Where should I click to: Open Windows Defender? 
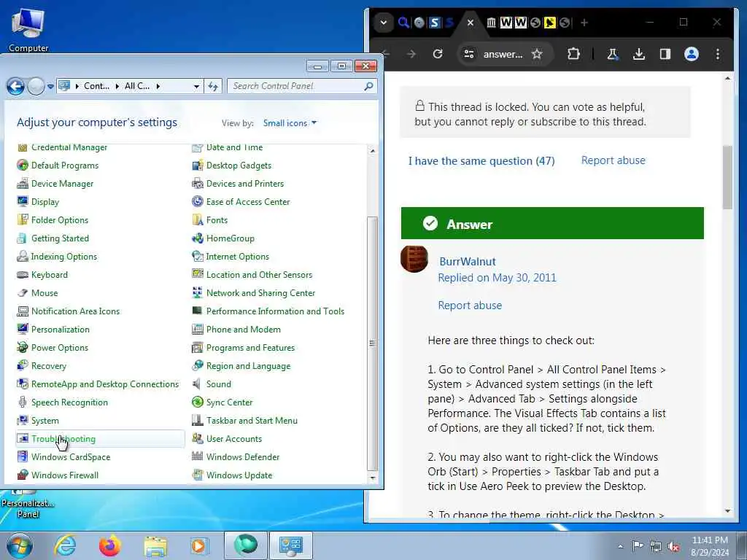pyautogui.click(x=242, y=456)
